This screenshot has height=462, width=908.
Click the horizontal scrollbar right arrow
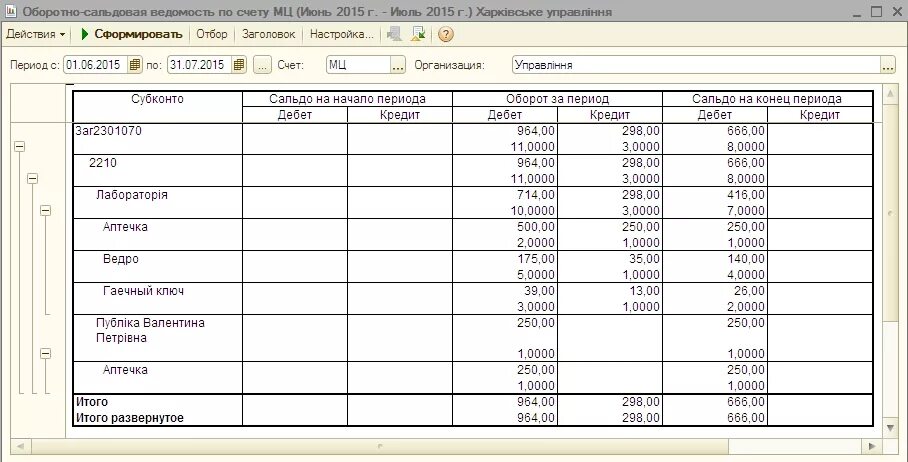(x=872, y=446)
